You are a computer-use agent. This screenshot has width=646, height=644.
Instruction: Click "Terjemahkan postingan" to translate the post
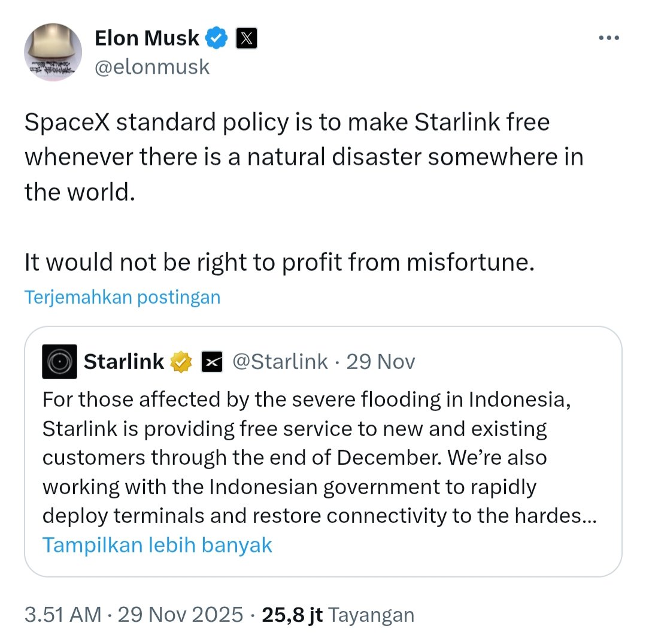(x=122, y=297)
